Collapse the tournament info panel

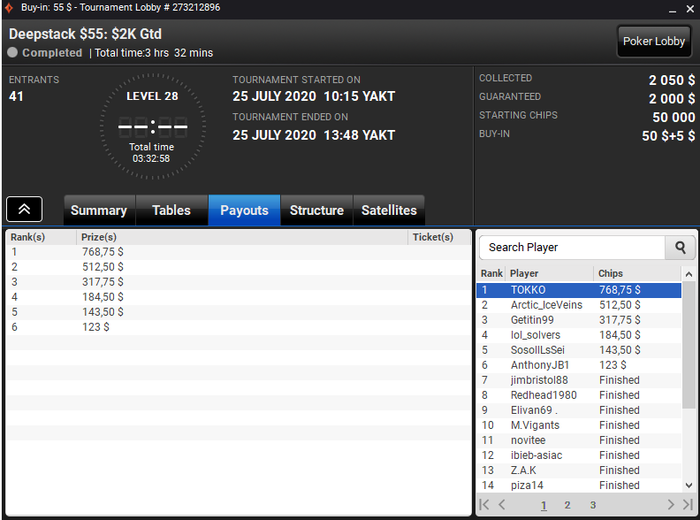click(25, 209)
